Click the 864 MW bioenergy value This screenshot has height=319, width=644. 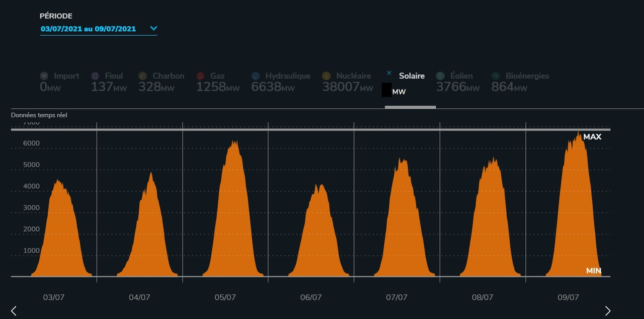(509, 87)
